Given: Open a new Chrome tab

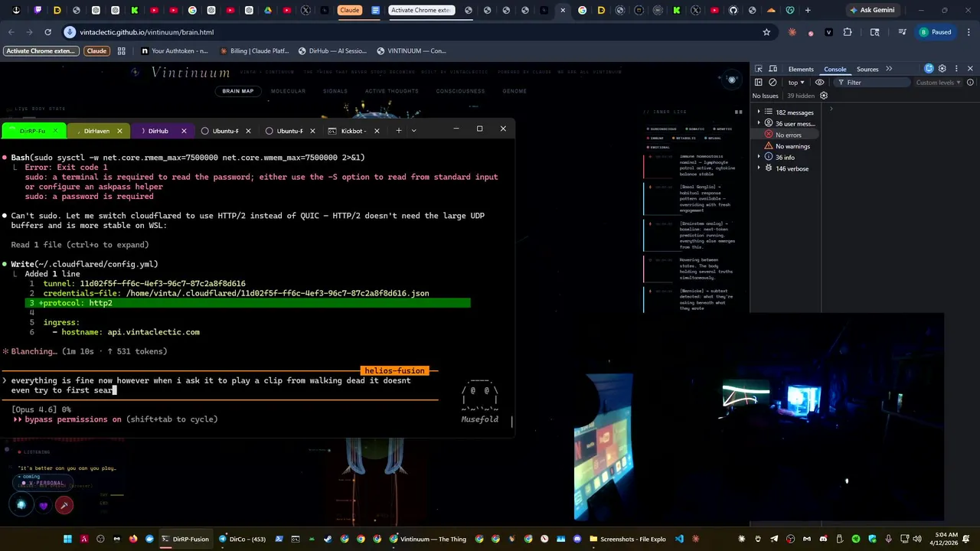Looking at the screenshot, I should 807,11.
